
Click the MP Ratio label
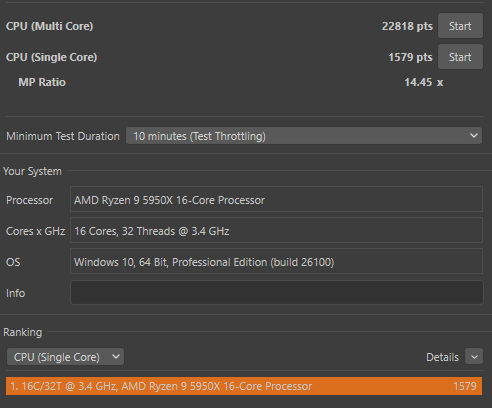[x=42, y=82]
